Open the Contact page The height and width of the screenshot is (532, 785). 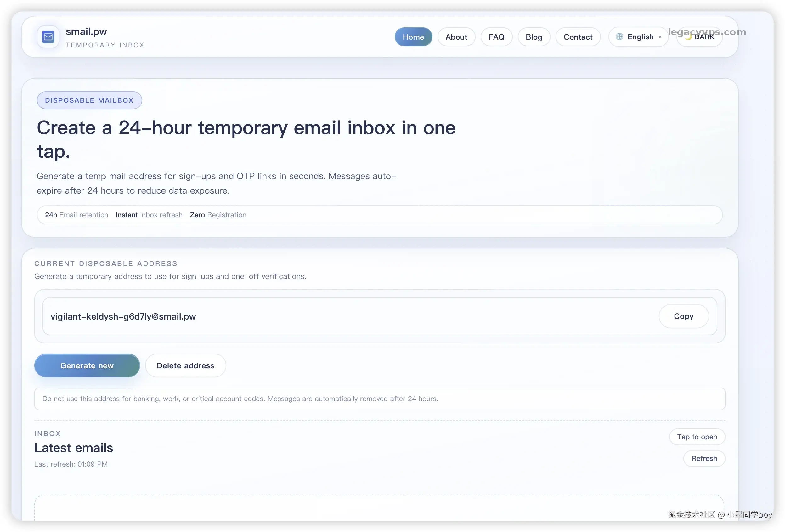tap(578, 37)
